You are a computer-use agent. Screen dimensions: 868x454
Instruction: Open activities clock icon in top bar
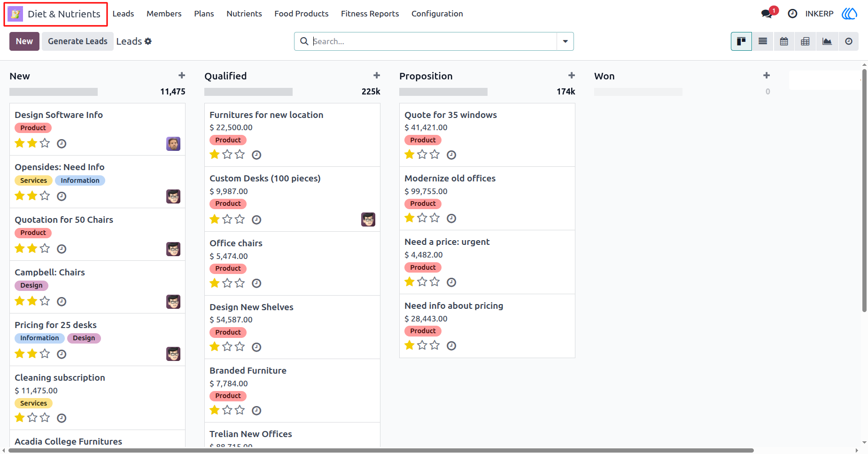(x=792, y=14)
